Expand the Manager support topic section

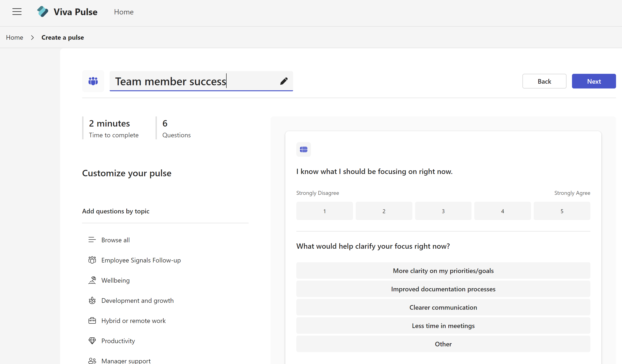125,361
